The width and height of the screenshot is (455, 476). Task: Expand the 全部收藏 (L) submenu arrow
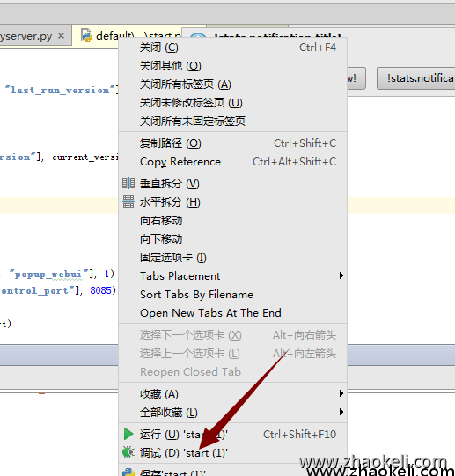(x=341, y=413)
